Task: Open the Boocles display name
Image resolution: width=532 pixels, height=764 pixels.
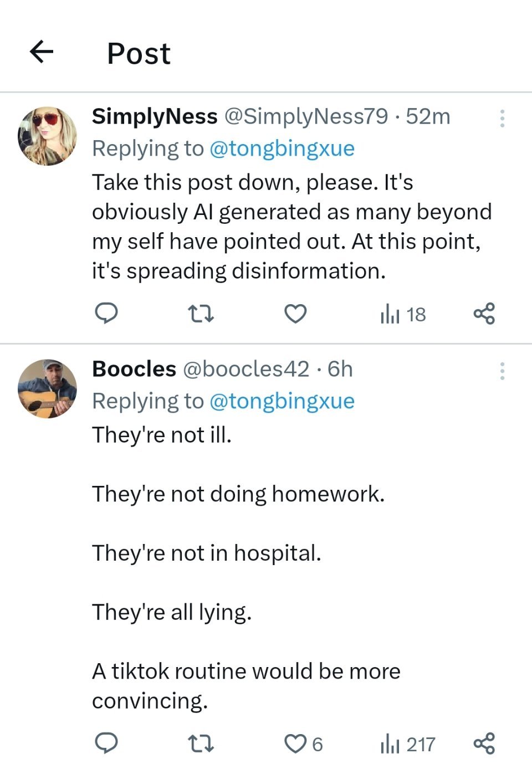Action: [134, 369]
